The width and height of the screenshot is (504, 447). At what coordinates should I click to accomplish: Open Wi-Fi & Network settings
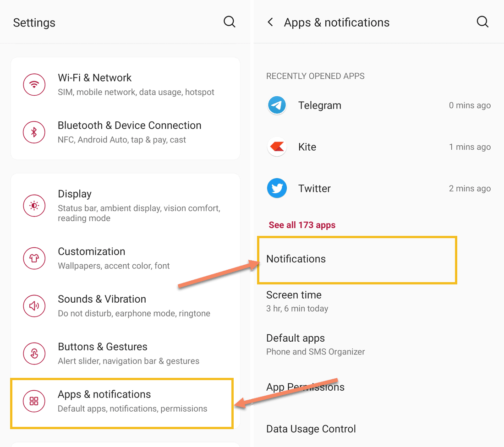[x=126, y=85]
